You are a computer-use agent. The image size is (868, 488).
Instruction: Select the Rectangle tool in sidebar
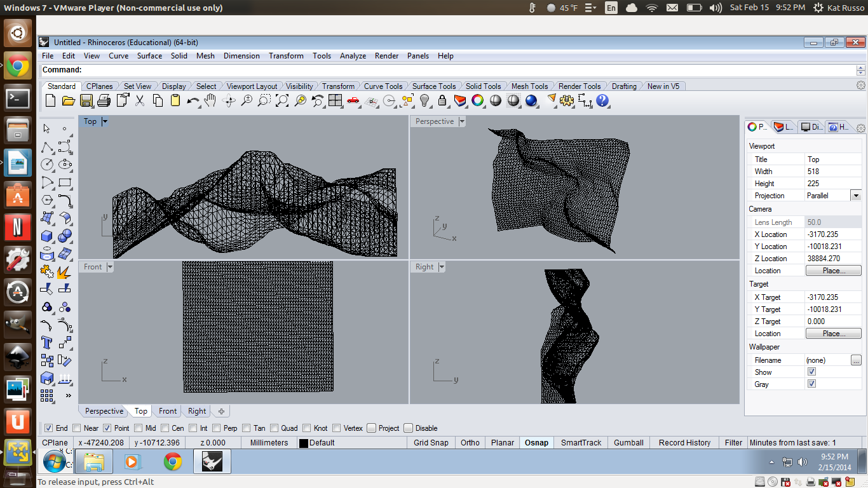(x=64, y=182)
